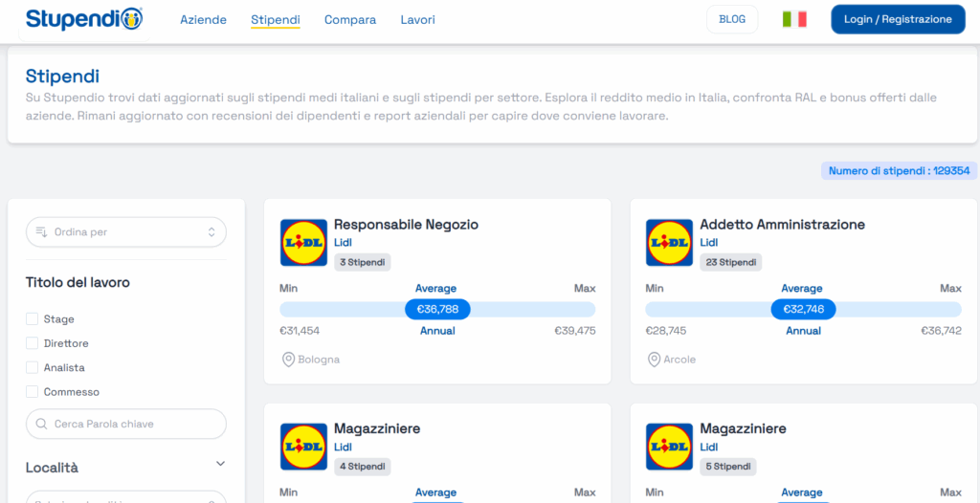Click the 4 Stipendi badge

click(363, 467)
